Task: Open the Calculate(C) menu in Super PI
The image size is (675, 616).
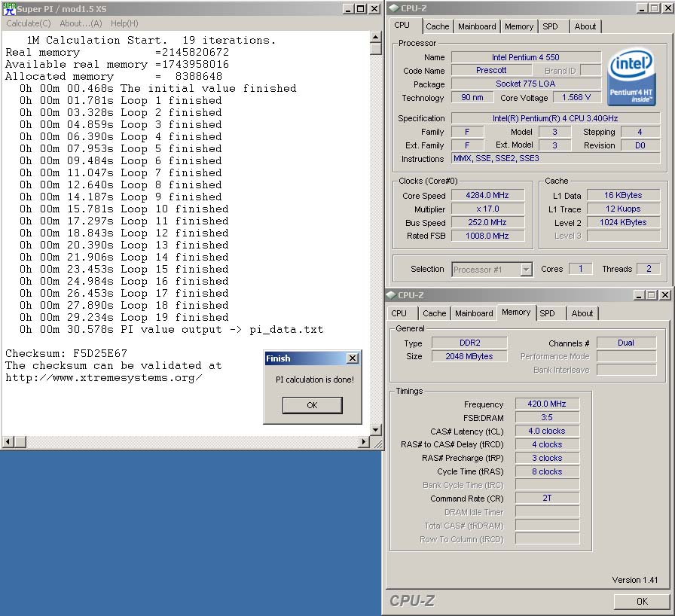Action: 28,23
